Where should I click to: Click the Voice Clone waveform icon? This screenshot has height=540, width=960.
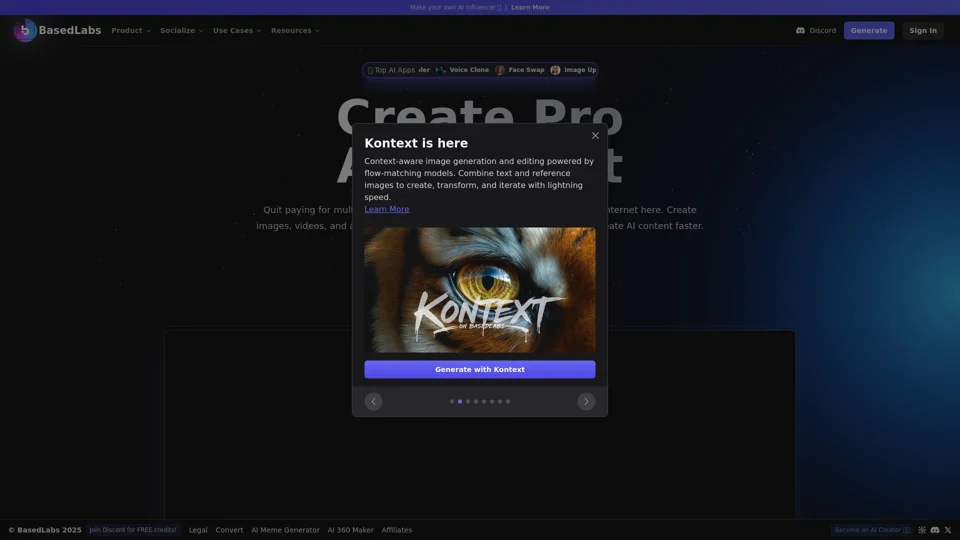click(440, 70)
